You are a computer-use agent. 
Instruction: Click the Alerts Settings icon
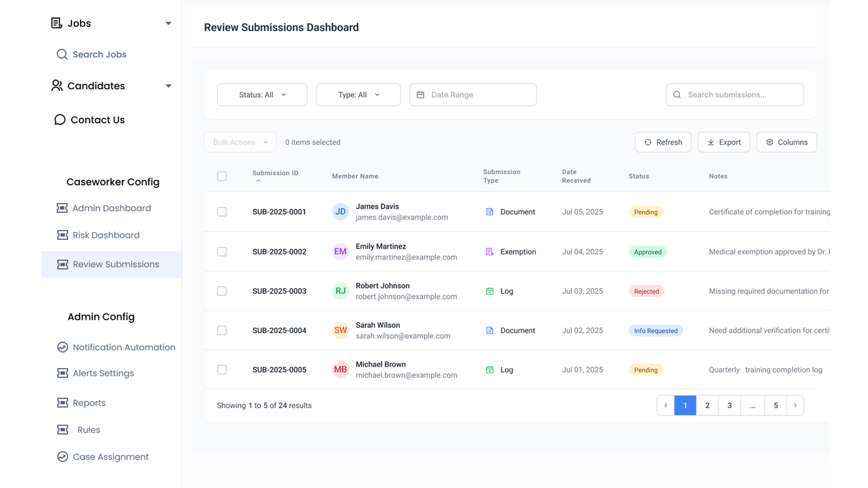coord(62,373)
